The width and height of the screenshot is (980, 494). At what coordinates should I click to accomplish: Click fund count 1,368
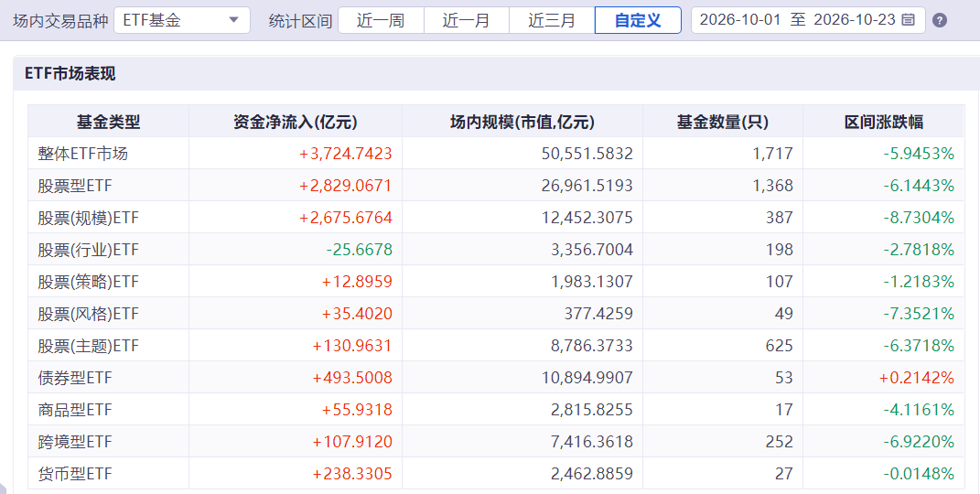[x=773, y=186]
